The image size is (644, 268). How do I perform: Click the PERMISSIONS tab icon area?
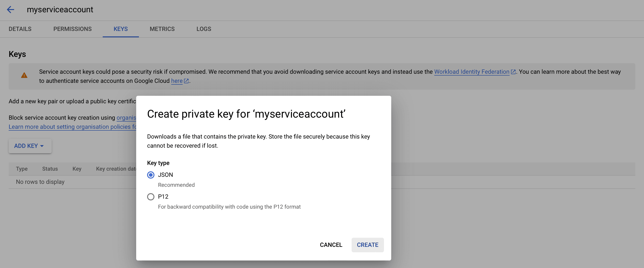[x=72, y=29]
